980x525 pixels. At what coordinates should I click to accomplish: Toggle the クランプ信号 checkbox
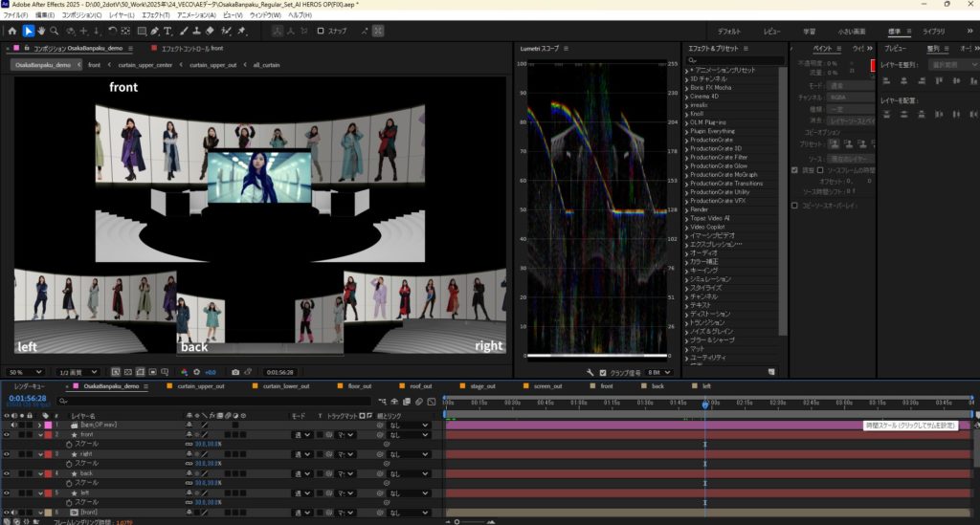[x=602, y=372]
